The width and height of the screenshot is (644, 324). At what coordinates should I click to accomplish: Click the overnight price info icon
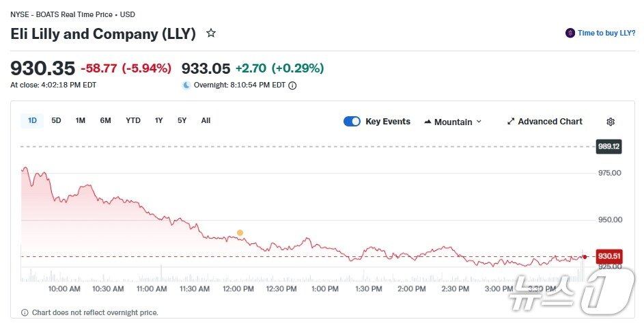(x=292, y=85)
